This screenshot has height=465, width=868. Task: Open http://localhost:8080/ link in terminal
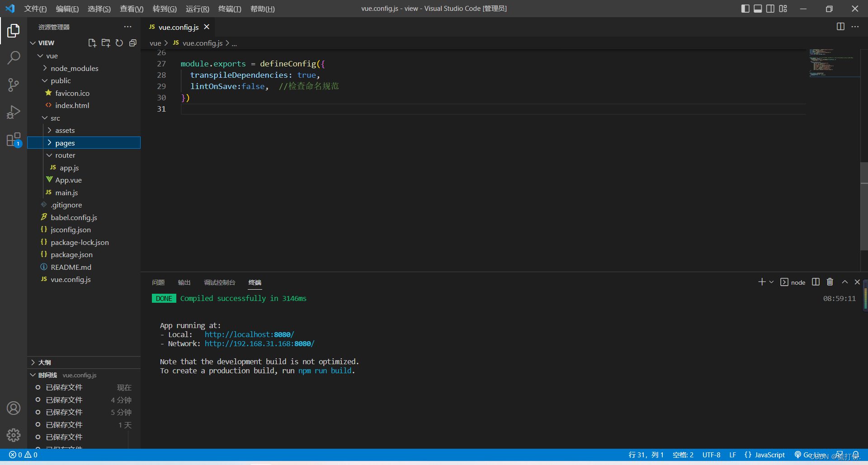pos(249,334)
